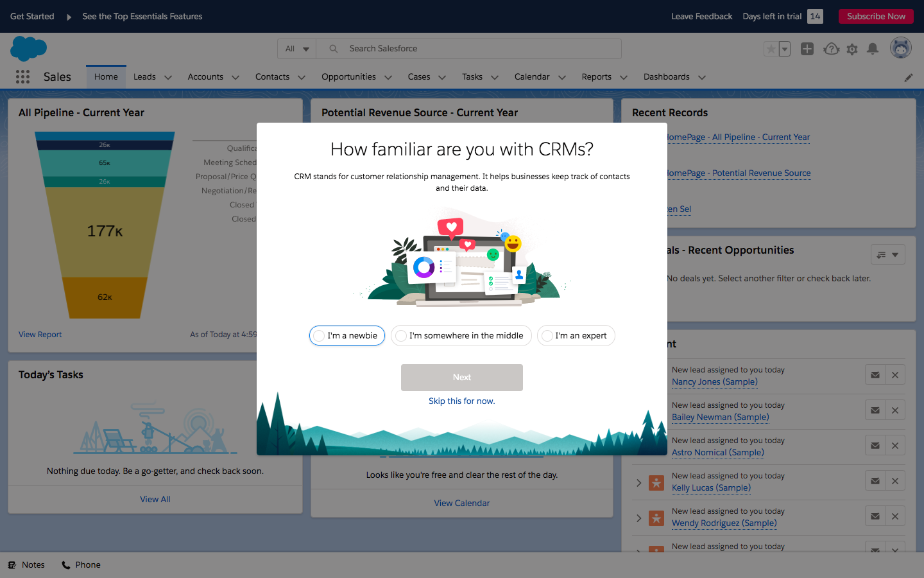Screen dimensions: 924x578
Task: Click the edit navigation pencil icon
Action: (908, 78)
